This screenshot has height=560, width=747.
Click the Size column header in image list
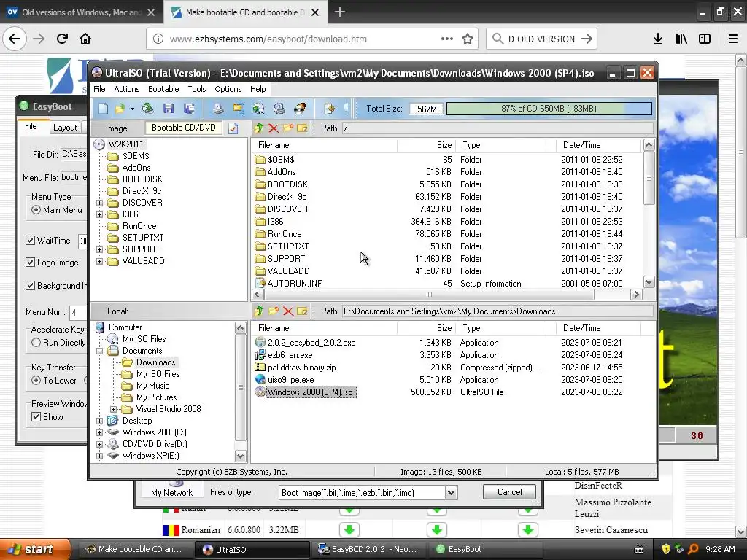click(426, 145)
